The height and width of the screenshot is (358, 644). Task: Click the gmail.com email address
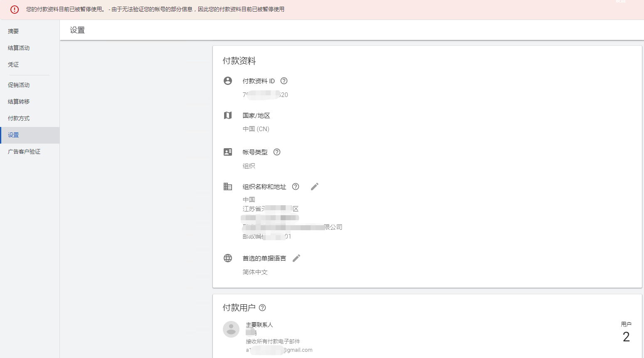279,350
